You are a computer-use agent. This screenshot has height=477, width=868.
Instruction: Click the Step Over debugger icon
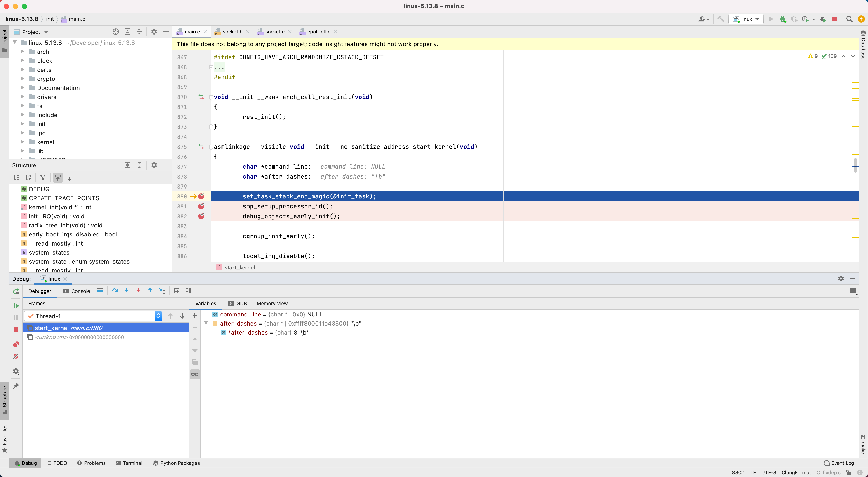click(115, 290)
